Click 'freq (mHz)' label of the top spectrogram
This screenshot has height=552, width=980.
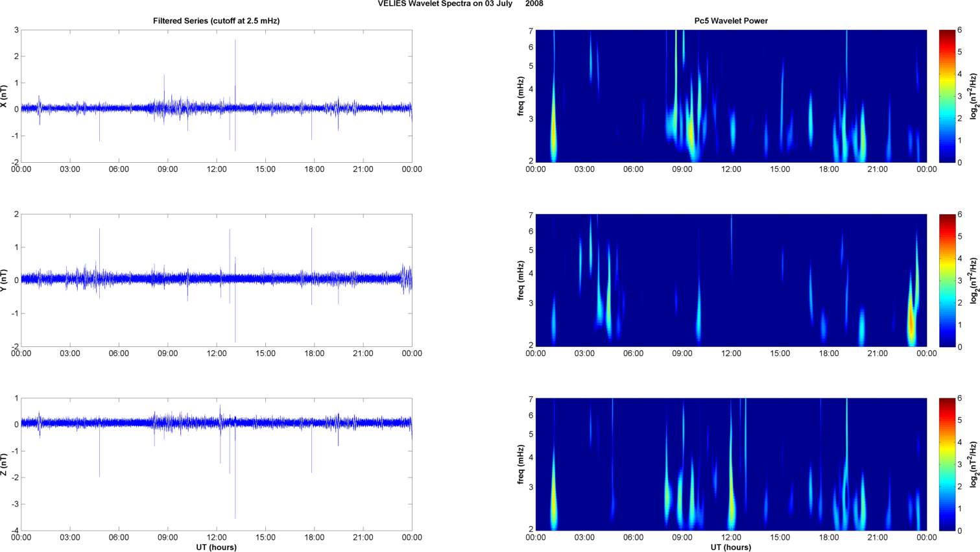point(521,96)
